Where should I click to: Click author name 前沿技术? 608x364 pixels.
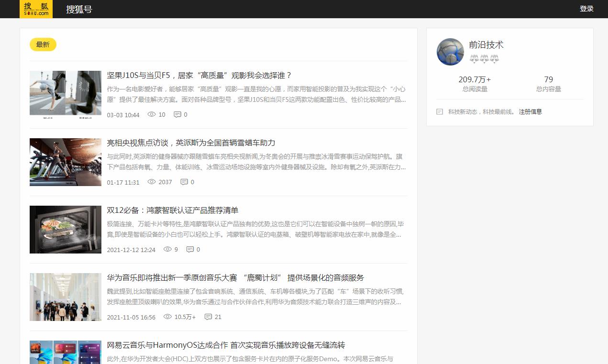[486, 45]
